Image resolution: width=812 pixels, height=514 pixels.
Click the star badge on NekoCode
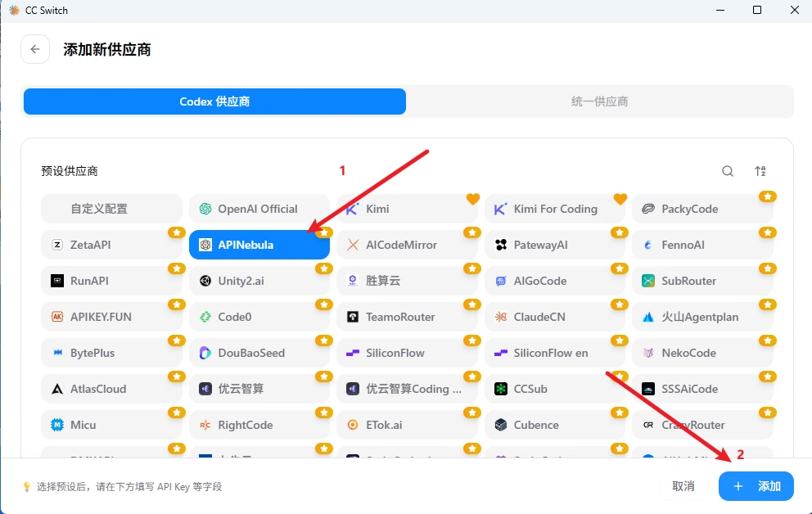(x=768, y=340)
